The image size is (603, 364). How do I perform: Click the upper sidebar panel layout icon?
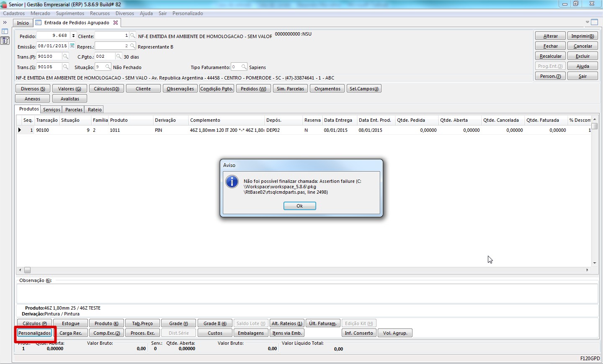tap(5, 31)
